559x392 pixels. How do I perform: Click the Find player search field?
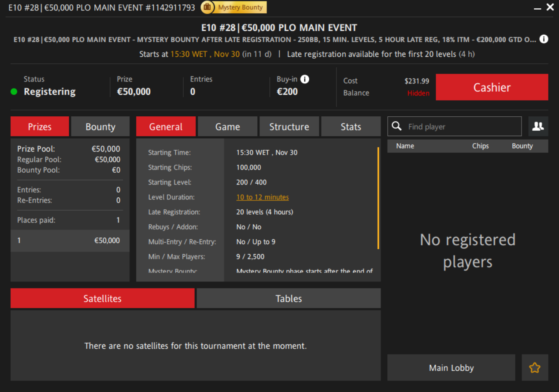point(463,127)
